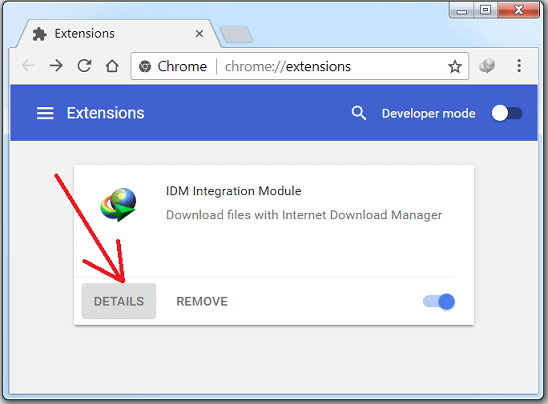Image resolution: width=548 pixels, height=404 pixels.
Task: Reload the page with the refresh icon
Action: 84,66
